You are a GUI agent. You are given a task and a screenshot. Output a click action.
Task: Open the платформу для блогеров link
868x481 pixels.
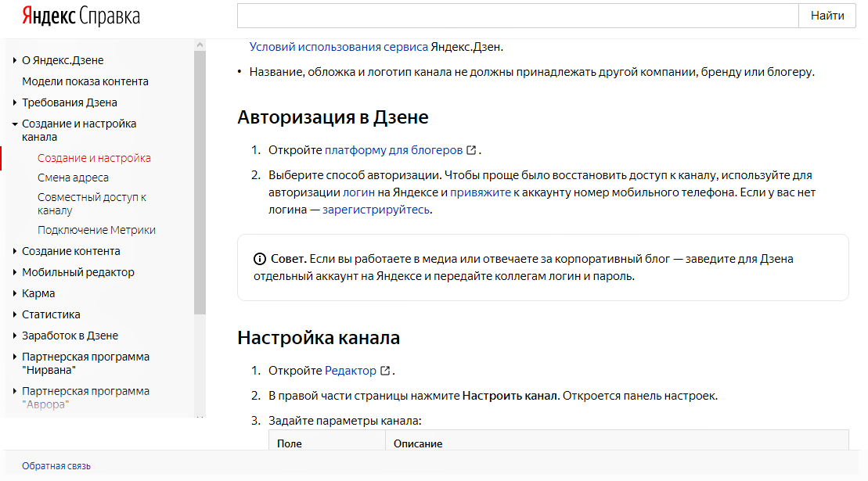point(394,150)
